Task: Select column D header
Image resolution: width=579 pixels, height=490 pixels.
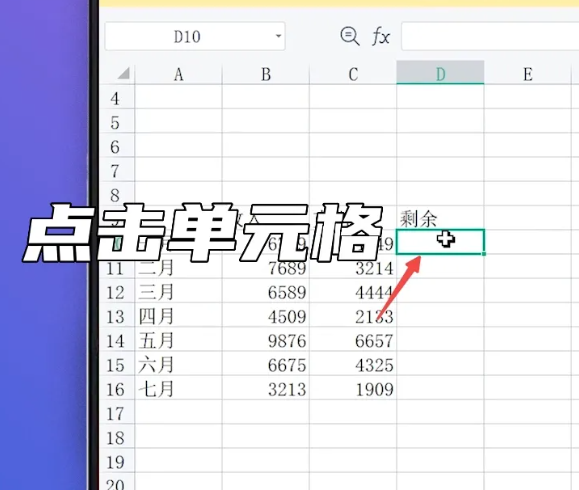Action: 440,73
